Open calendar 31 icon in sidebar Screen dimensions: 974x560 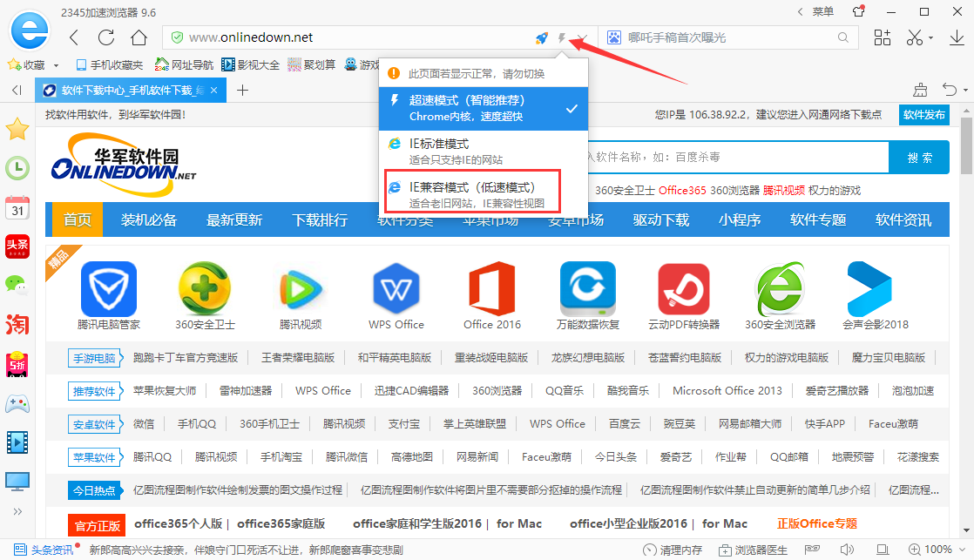pyautogui.click(x=17, y=206)
